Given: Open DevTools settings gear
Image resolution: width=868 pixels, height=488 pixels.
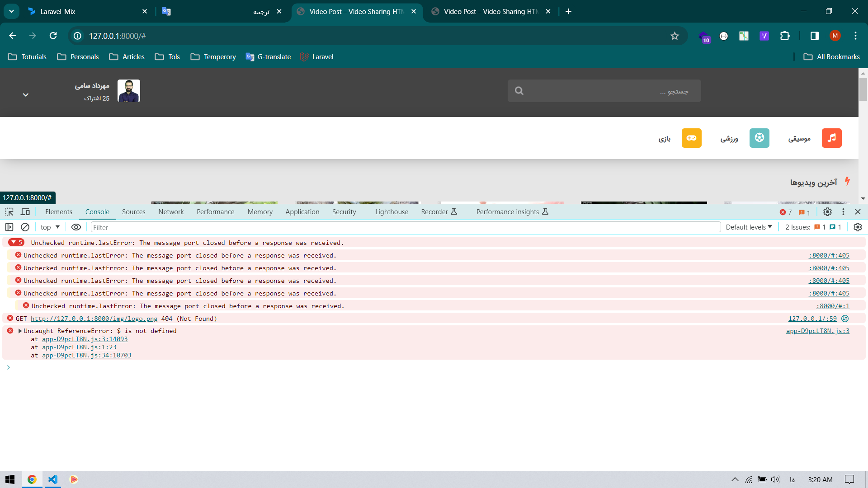Looking at the screenshot, I should pyautogui.click(x=827, y=212).
